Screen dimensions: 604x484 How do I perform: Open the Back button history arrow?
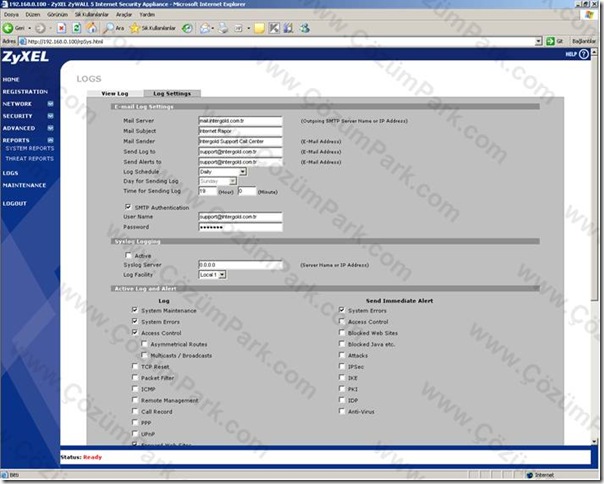[x=29, y=28]
